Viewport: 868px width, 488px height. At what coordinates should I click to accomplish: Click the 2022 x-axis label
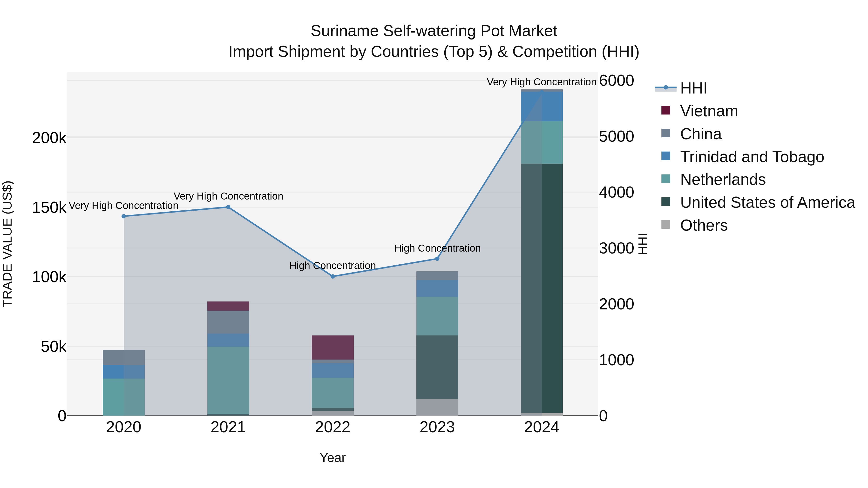[x=332, y=427]
